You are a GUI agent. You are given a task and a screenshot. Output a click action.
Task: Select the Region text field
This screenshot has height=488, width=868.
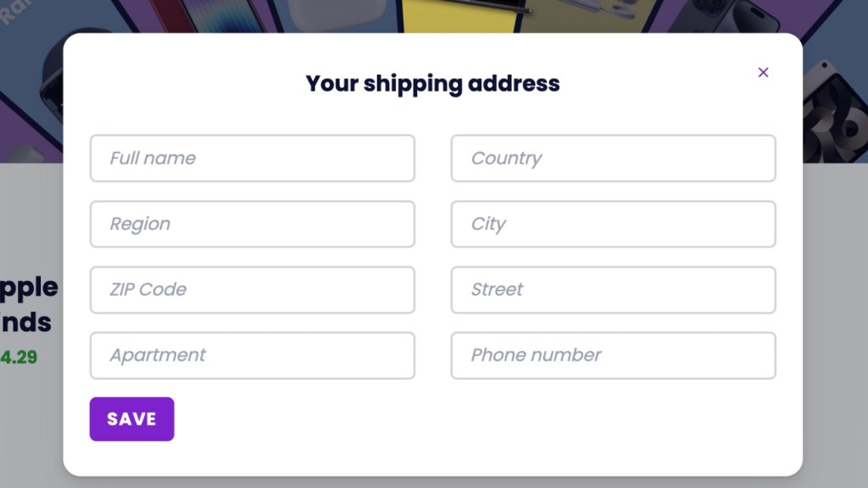coord(252,225)
